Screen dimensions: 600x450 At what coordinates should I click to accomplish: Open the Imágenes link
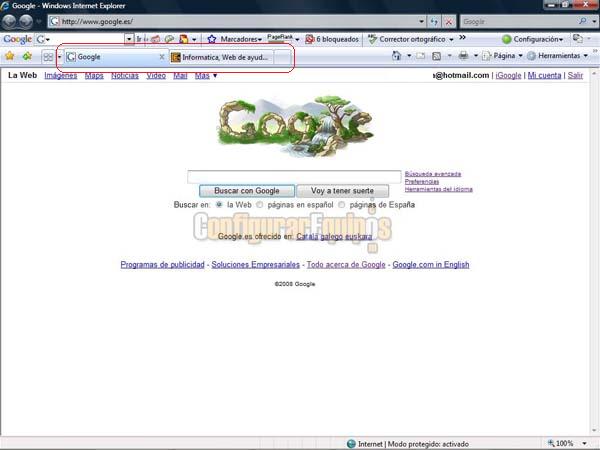point(60,75)
